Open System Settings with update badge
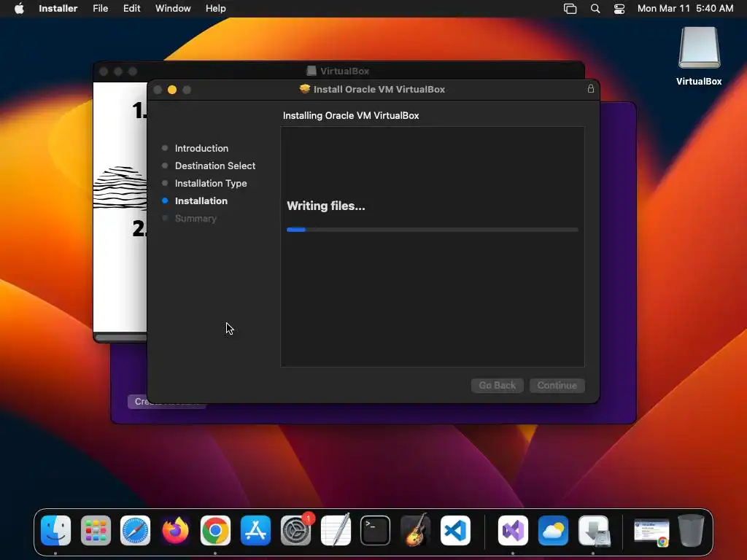This screenshot has width=747, height=560. [296, 531]
